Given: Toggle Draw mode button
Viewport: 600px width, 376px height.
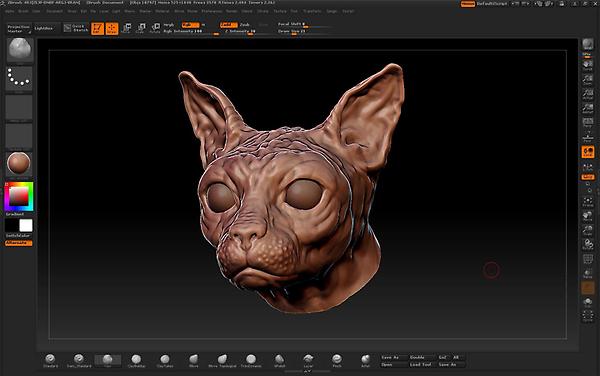Looking at the screenshot, I should tap(112, 28).
